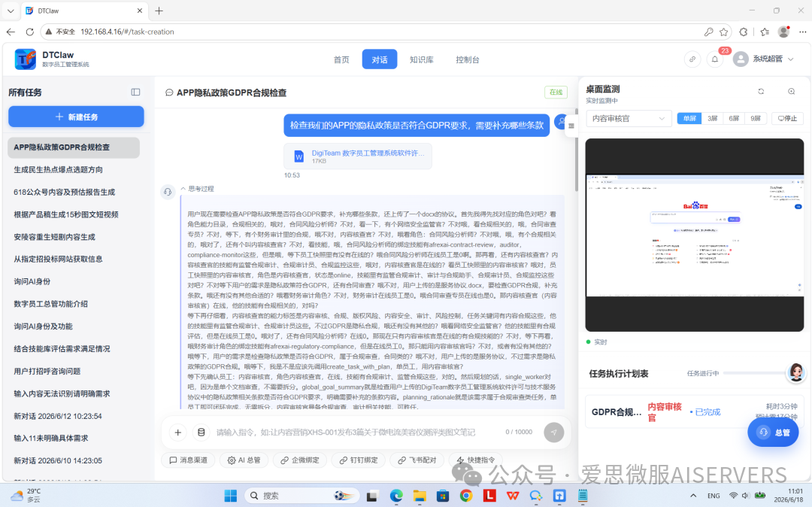This screenshot has width=812, height=507.
Task: Show hidden system tray icons
Action: 693,496
